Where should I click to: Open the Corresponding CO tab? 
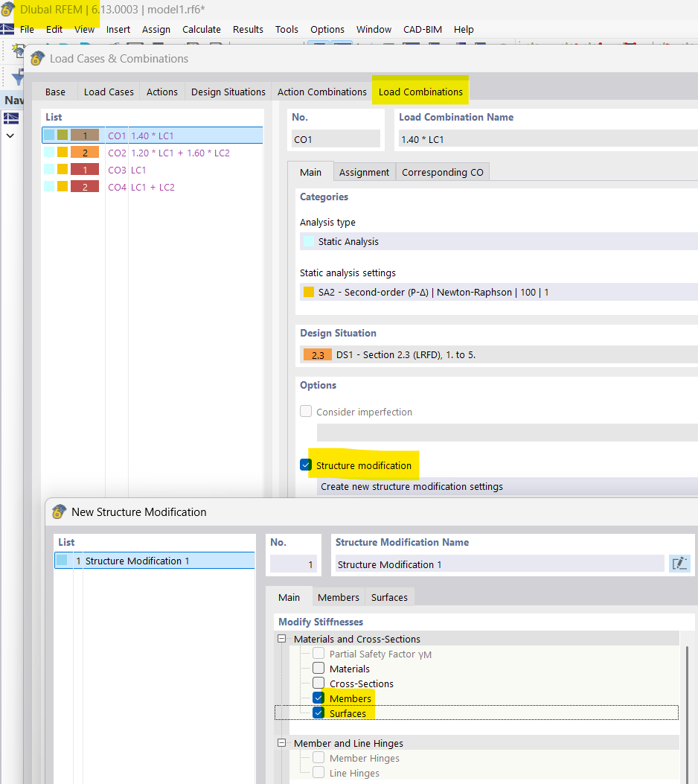442,172
